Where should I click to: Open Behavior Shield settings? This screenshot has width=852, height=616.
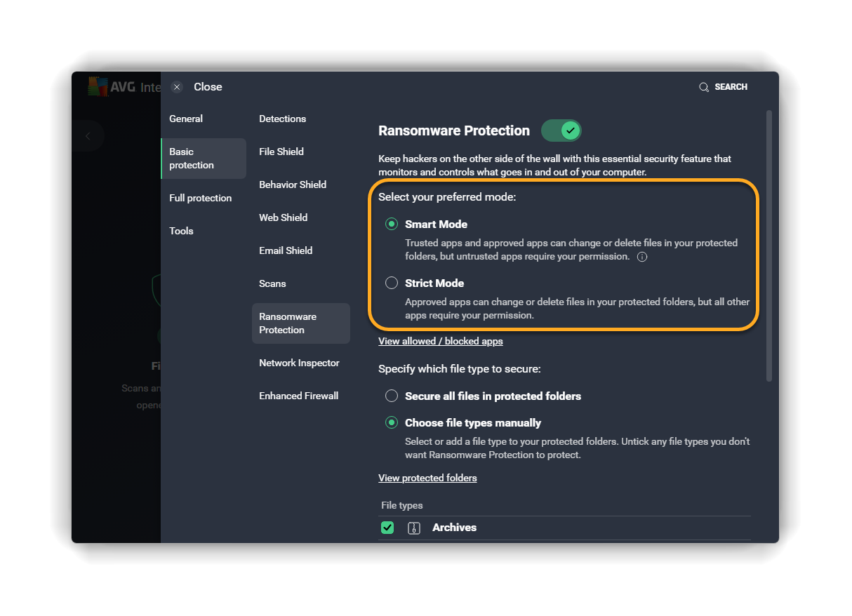tap(293, 185)
